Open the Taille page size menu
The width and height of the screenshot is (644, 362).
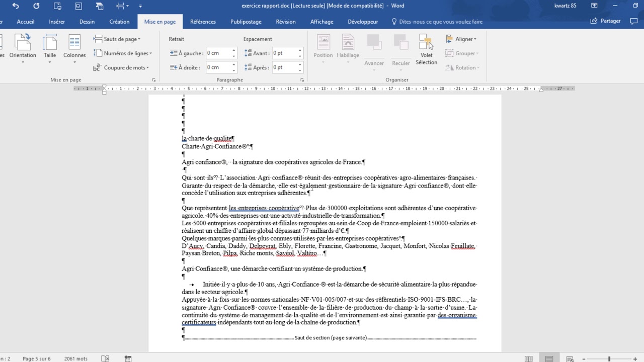coord(50,49)
